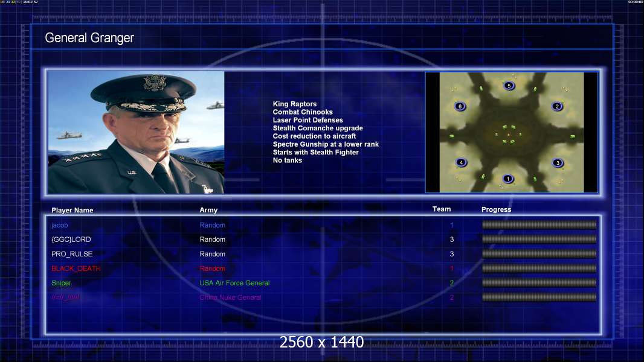Click team number 3 in PRO_RULSE's row
This screenshot has width=644, height=362.
coord(451,254)
